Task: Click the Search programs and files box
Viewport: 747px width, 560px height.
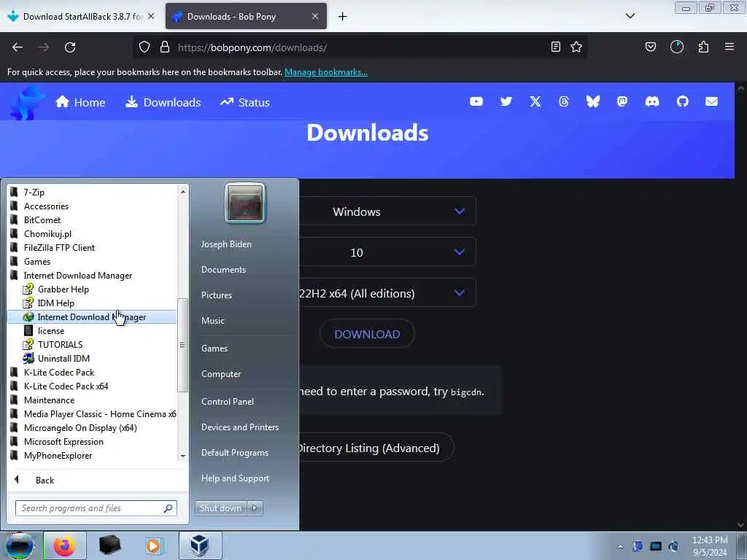Action: [96, 508]
